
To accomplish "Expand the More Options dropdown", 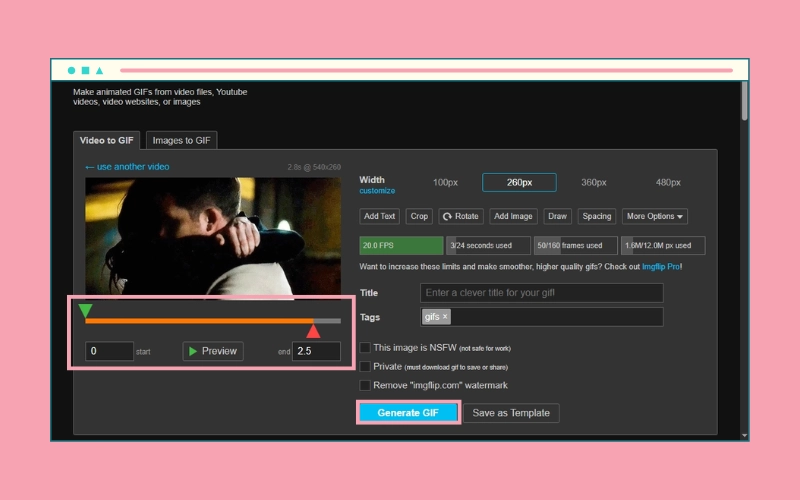I will 655,216.
